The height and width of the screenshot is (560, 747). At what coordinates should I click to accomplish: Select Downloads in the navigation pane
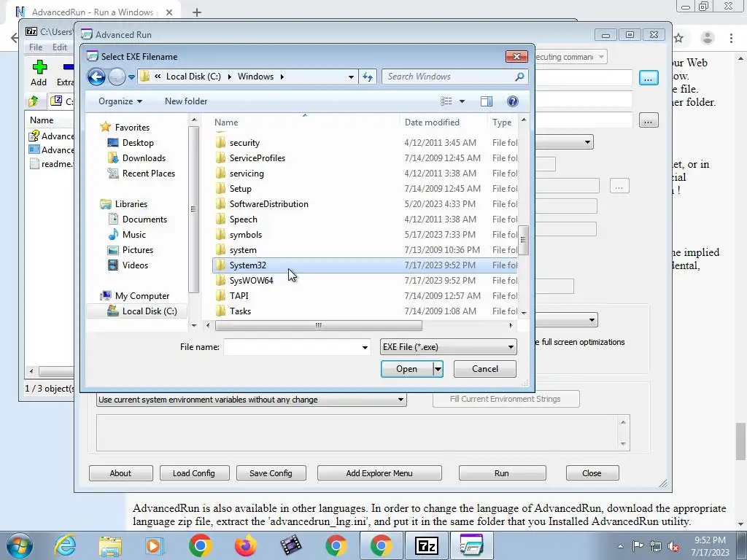[x=144, y=157]
